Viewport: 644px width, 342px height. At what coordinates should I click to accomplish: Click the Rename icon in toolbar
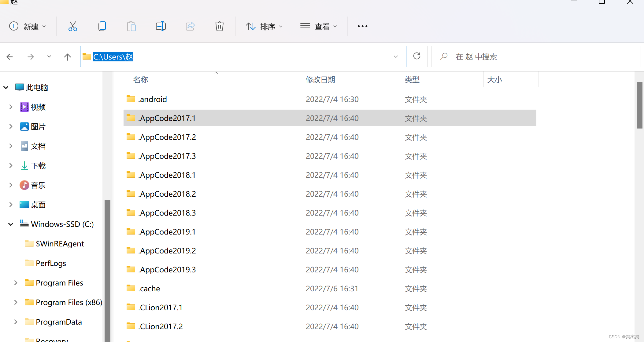[161, 26]
